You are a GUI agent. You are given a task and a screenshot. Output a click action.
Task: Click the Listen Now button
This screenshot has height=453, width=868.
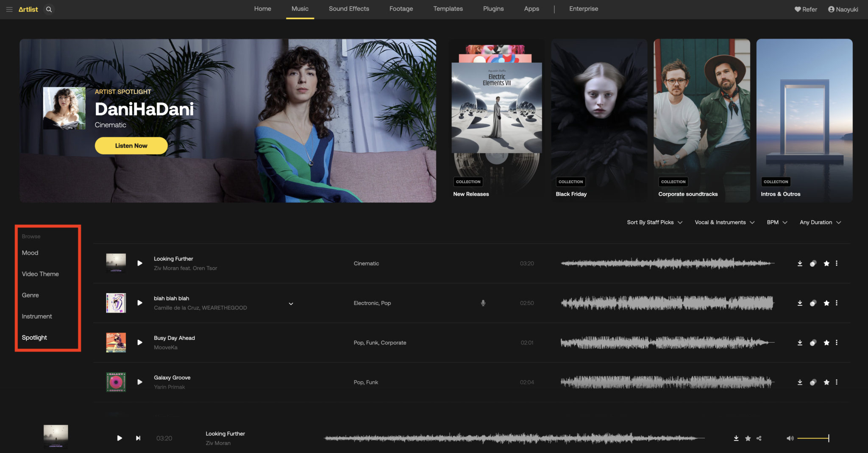pos(131,145)
